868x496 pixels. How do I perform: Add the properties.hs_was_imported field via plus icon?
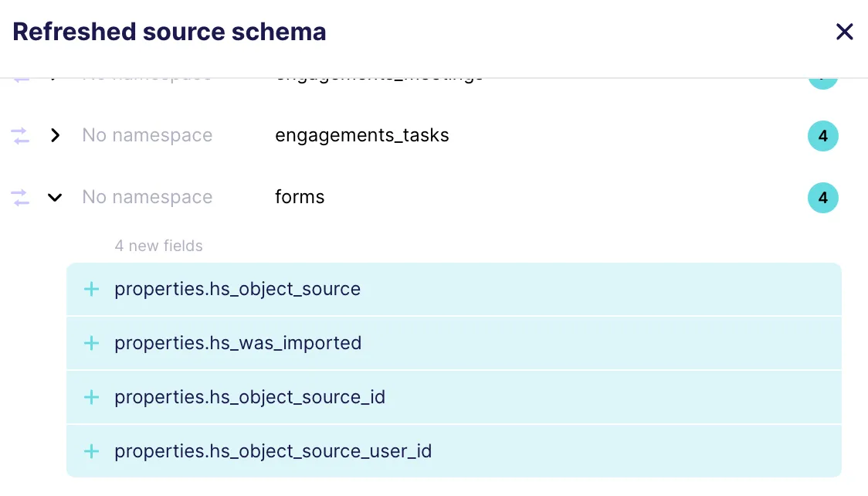(x=91, y=343)
